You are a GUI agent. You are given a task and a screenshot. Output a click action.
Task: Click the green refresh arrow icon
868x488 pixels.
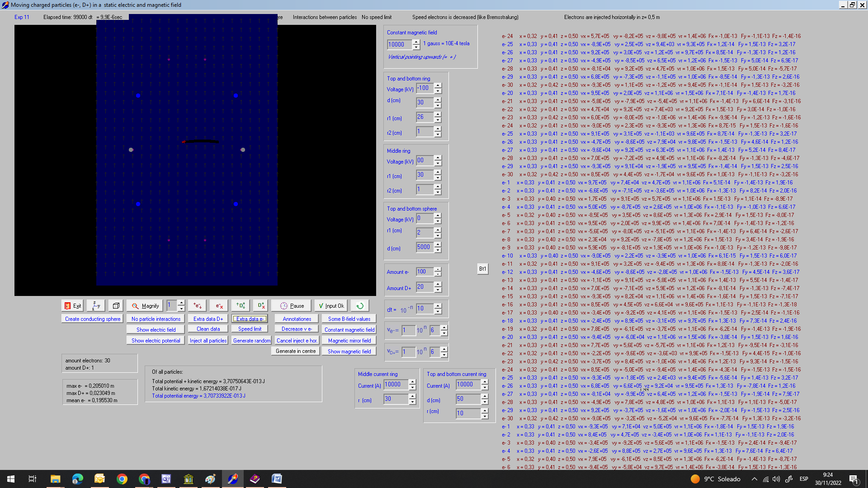click(360, 306)
